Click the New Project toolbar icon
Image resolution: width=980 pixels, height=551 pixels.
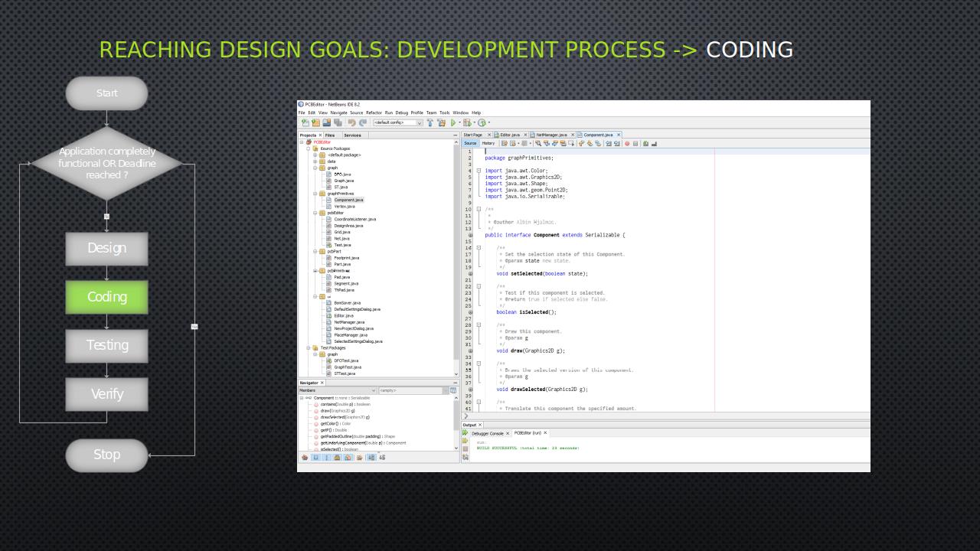point(316,122)
